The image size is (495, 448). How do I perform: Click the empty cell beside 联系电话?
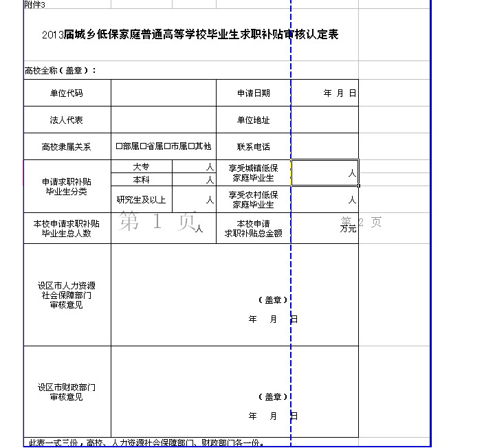324,146
